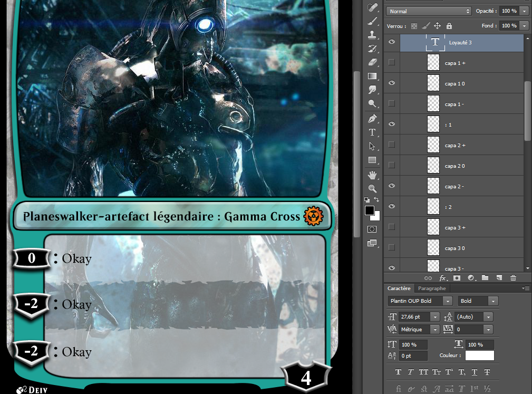Apply strikethrough text style
The height and width of the screenshot is (394, 532).
click(487, 372)
